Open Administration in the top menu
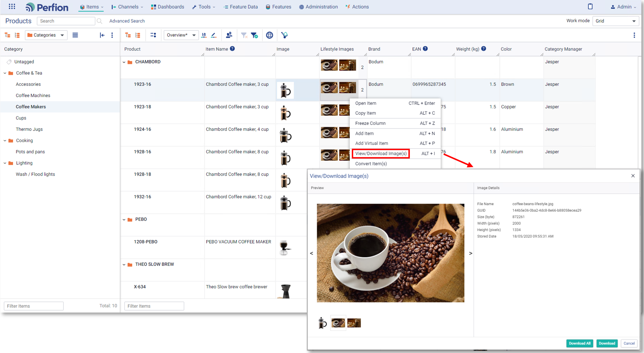Image resolution: width=644 pixels, height=353 pixels. click(x=318, y=7)
